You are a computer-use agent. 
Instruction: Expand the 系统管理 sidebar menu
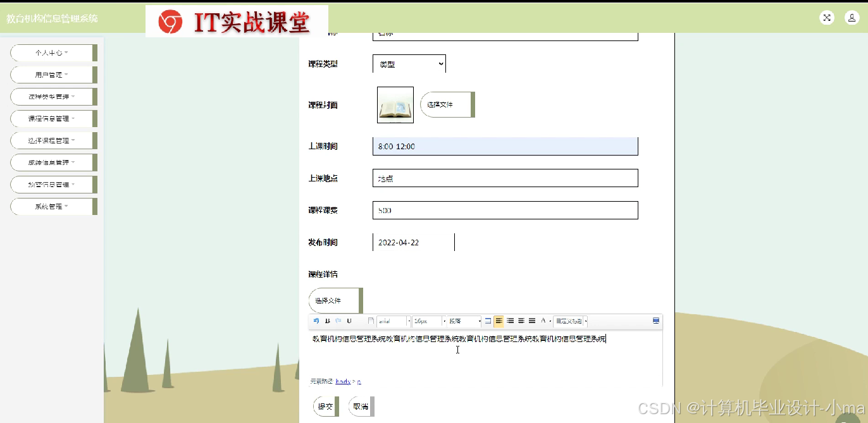[x=53, y=206]
